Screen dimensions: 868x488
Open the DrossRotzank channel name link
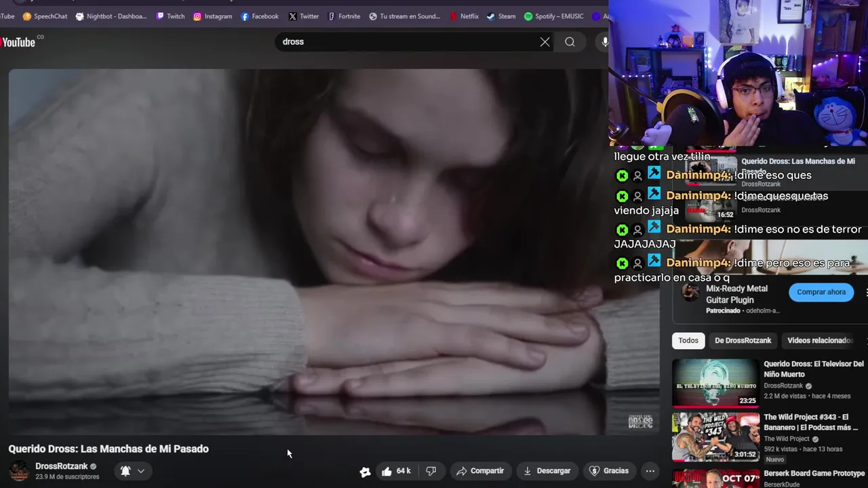tap(62, 466)
